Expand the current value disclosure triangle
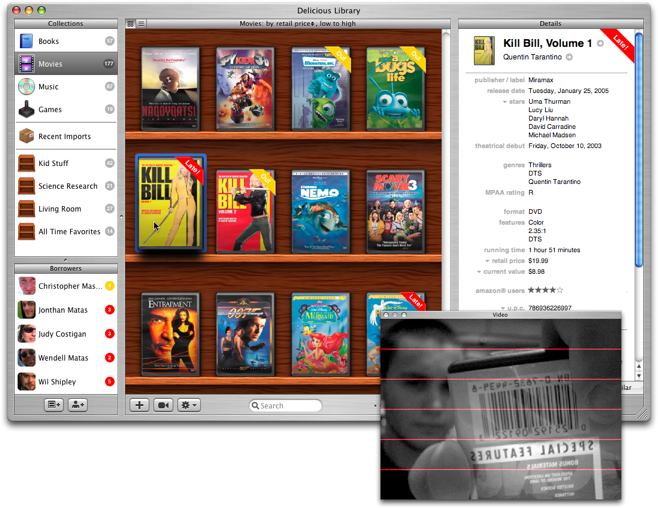 click(x=479, y=272)
